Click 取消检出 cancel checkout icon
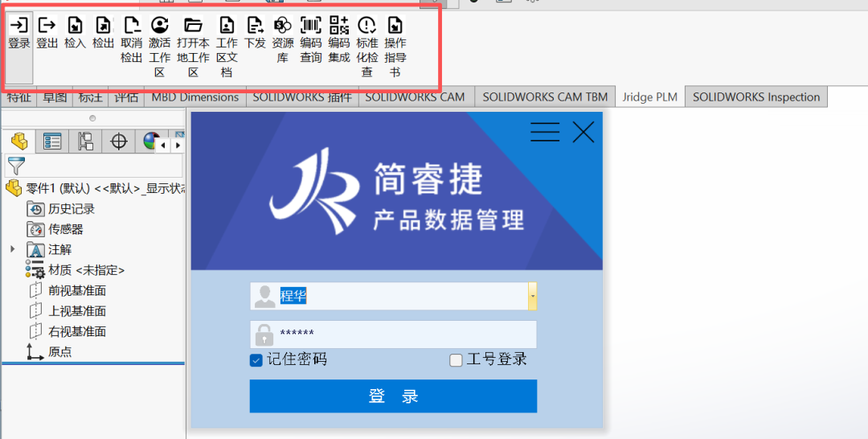Image resolution: width=868 pixels, height=439 pixels. pyautogui.click(x=131, y=26)
